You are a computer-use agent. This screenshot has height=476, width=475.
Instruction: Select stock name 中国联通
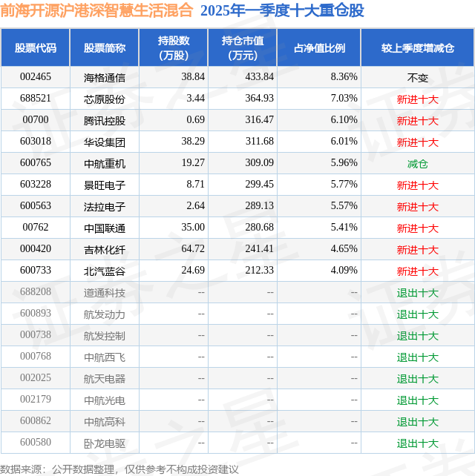coord(105,228)
